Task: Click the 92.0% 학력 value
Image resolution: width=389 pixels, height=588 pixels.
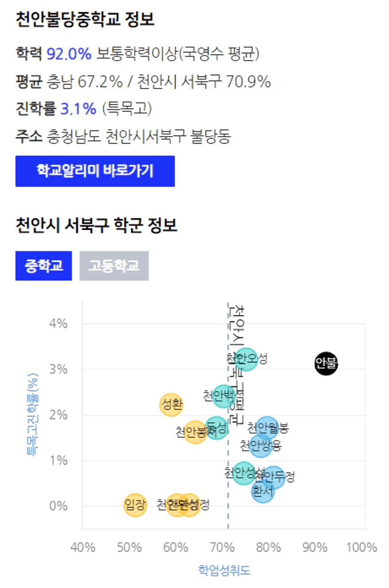Action: [69, 55]
